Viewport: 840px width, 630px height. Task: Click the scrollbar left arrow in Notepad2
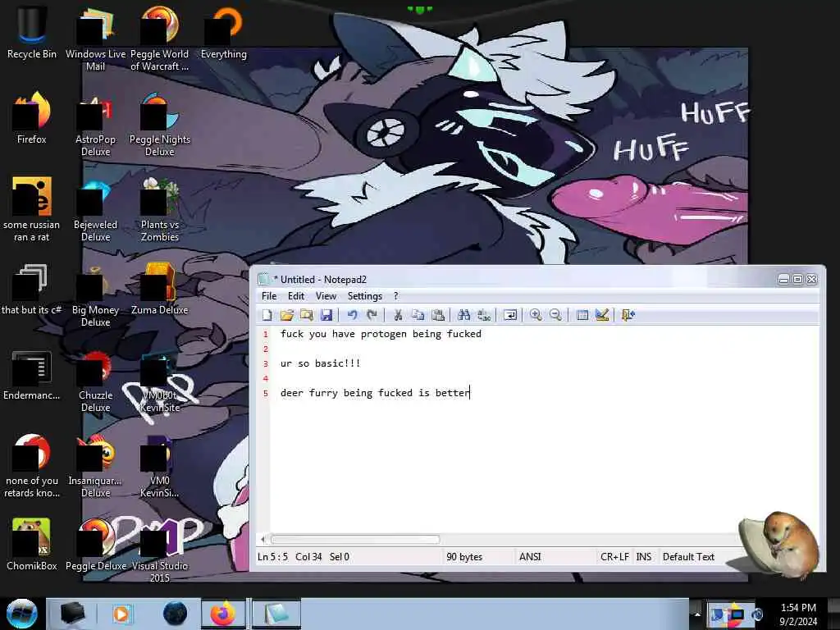(x=263, y=540)
